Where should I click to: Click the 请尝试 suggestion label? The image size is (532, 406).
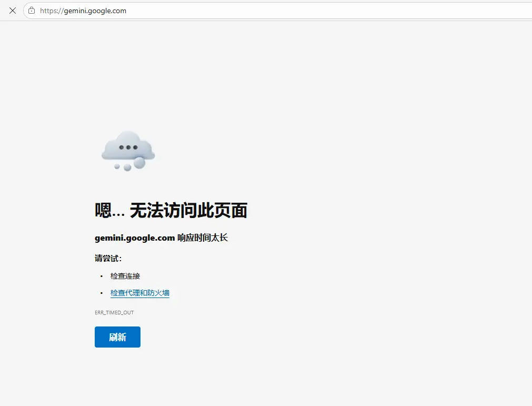[107, 258]
